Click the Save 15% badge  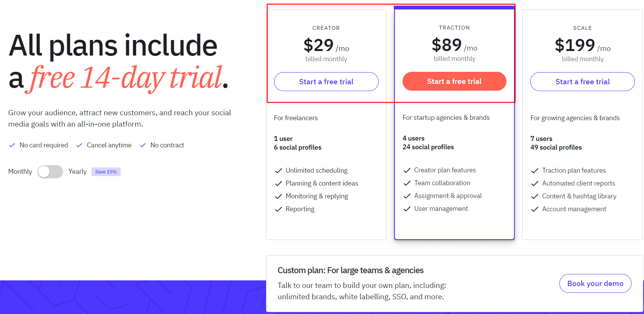click(x=106, y=172)
